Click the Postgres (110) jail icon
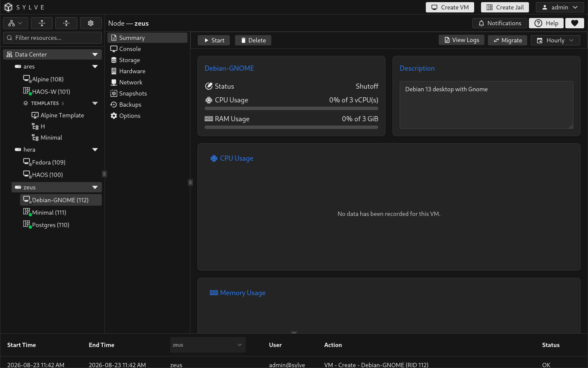The image size is (588, 368). pyautogui.click(x=27, y=224)
